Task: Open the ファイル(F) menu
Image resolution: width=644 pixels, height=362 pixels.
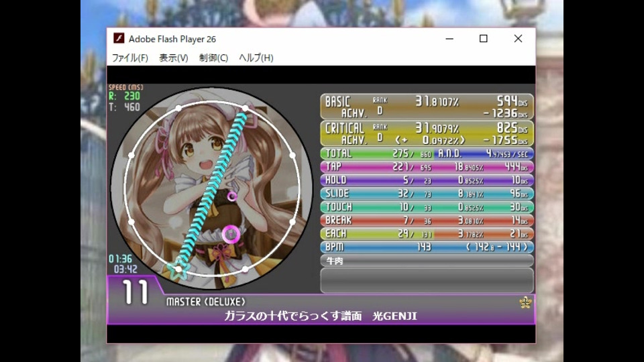Action: (129, 58)
